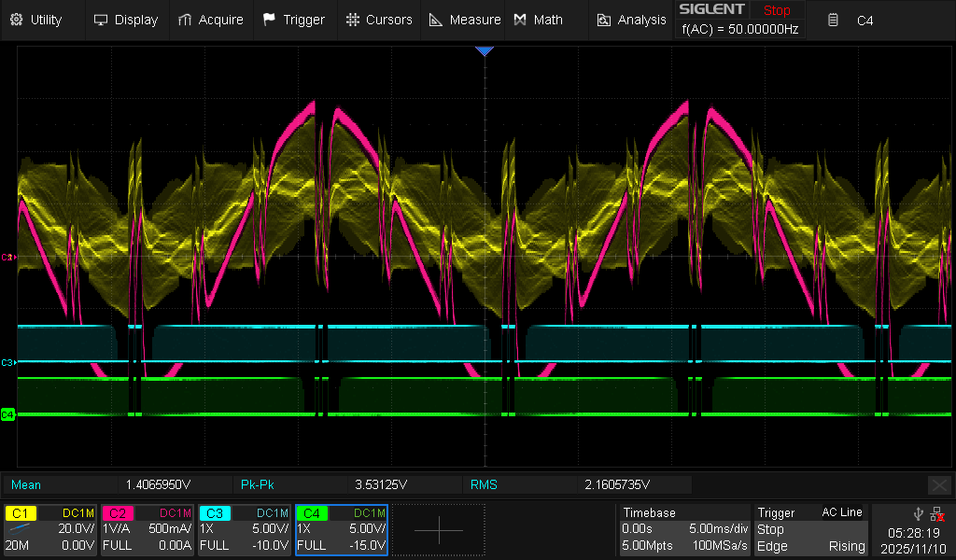Toggle channel C3 cyan label
The height and width of the screenshot is (560, 956).
(x=216, y=513)
